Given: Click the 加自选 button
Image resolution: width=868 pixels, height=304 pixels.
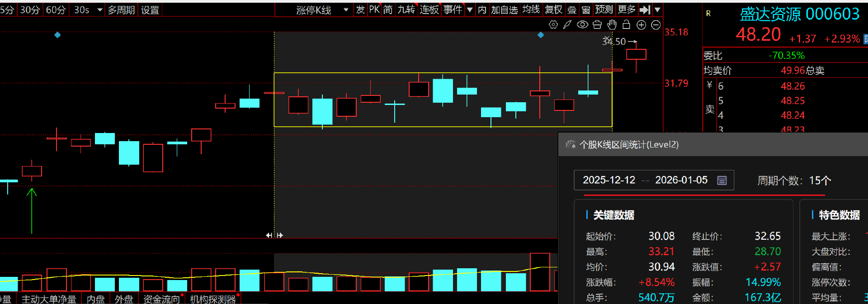Looking at the screenshot, I should pyautogui.click(x=504, y=9).
